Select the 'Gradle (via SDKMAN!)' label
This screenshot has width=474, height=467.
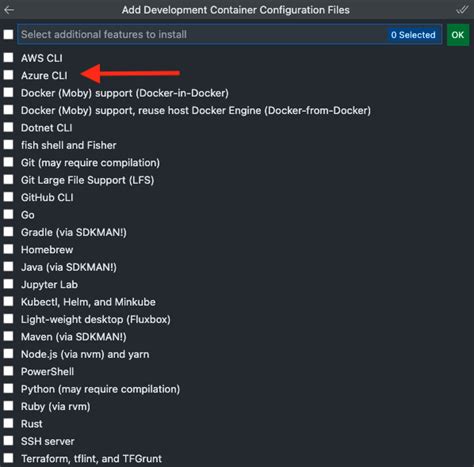coord(74,232)
